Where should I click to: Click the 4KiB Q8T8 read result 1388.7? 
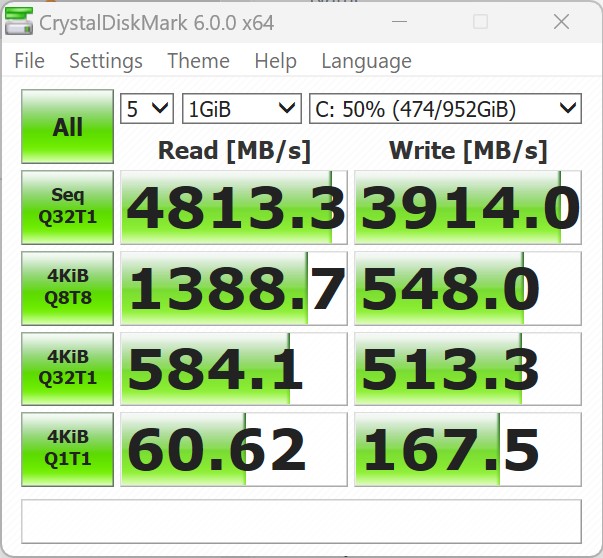[234, 288]
